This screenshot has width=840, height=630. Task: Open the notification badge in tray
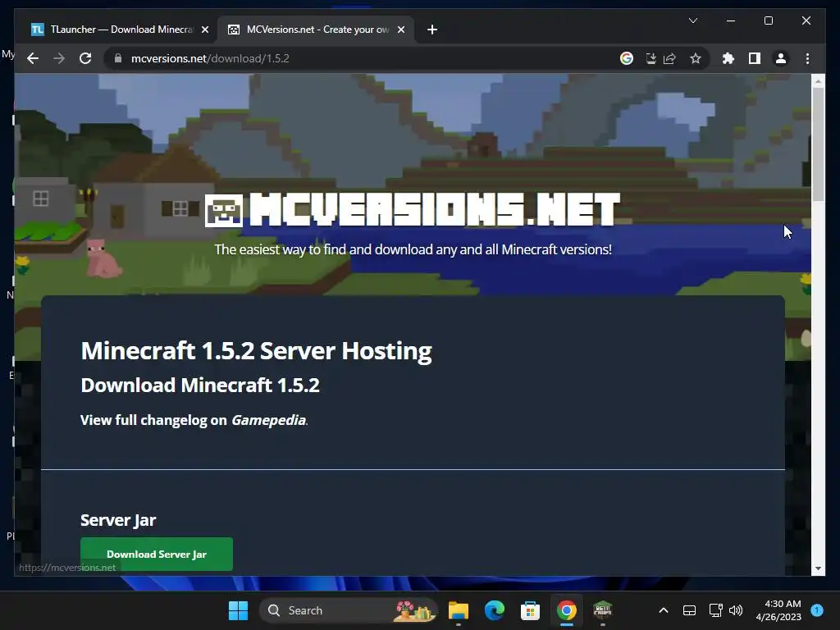tap(817, 609)
